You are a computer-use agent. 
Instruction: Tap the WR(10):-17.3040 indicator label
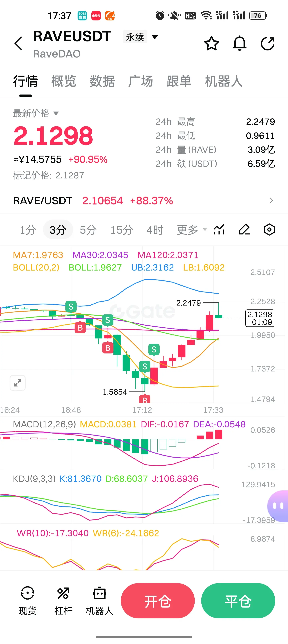click(x=53, y=533)
